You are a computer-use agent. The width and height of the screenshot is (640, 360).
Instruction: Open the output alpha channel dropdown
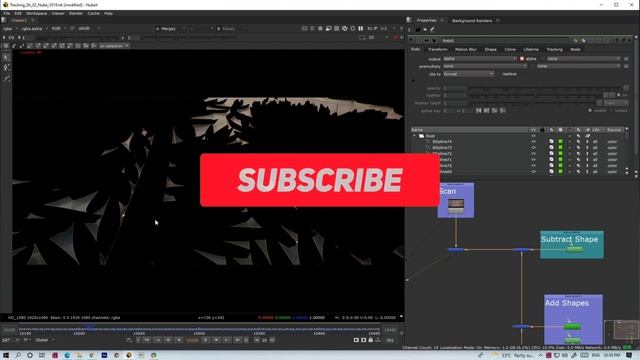tap(480, 59)
